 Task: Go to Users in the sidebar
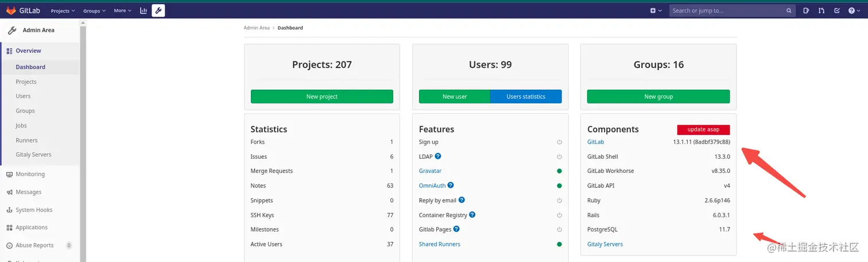tap(24, 96)
